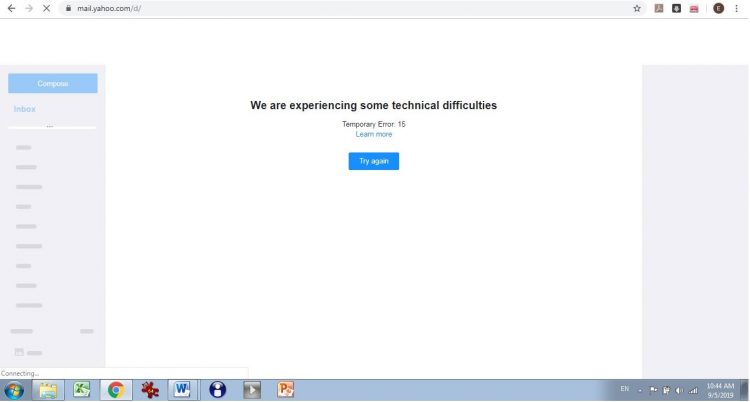Go back with the browser back arrow

click(x=11, y=8)
